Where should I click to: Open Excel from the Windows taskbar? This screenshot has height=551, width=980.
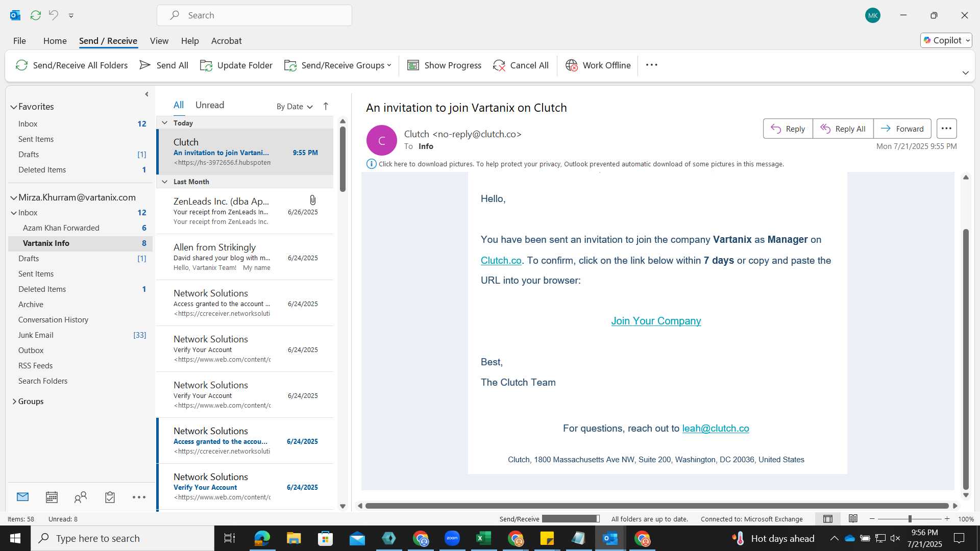(x=483, y=538)
